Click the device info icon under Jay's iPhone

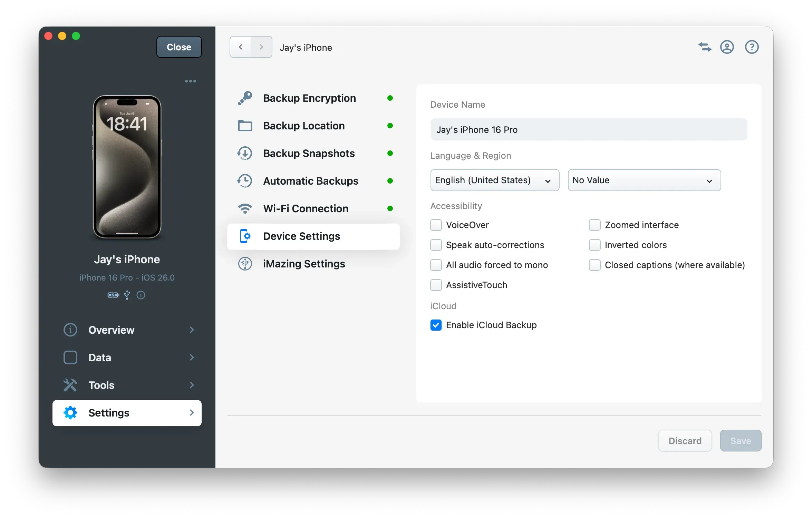(x=141, y=295)
